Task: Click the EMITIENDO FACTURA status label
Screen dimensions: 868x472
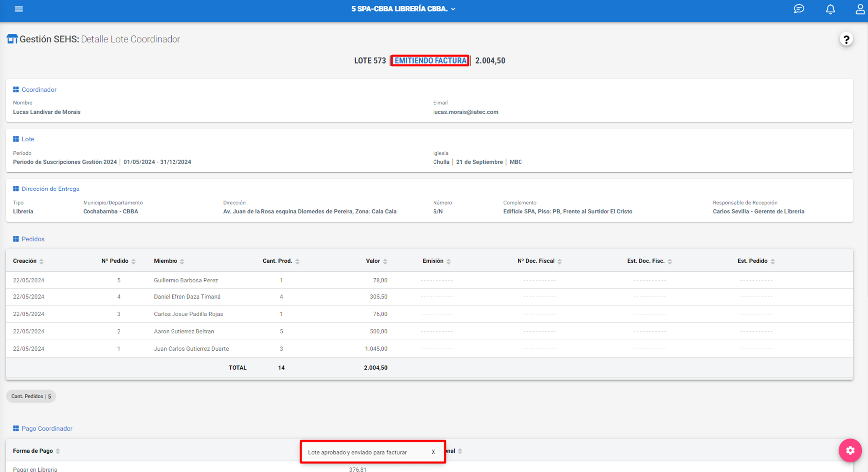Action: [431, 61]
